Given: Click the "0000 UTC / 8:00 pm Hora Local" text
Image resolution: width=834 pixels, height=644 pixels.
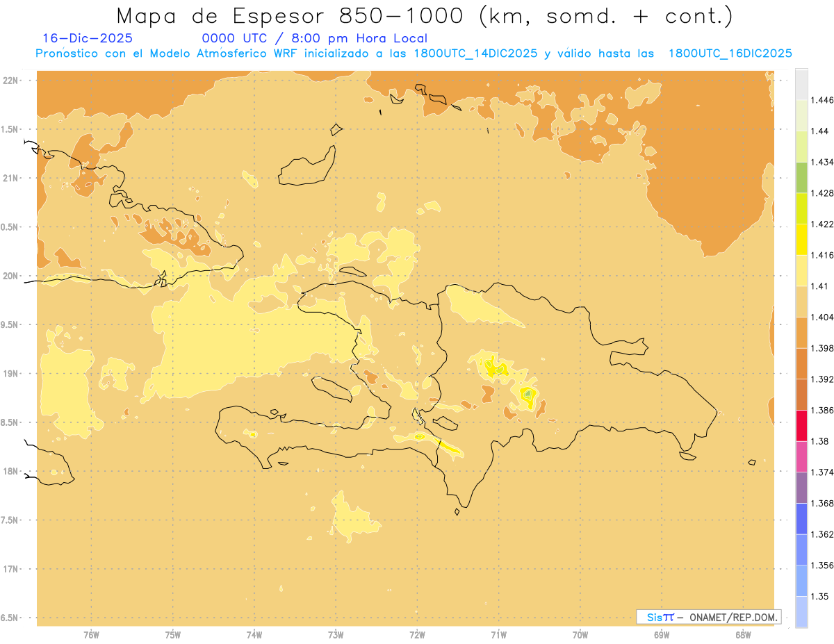Looking at the screenshot, I should [314, 39].
